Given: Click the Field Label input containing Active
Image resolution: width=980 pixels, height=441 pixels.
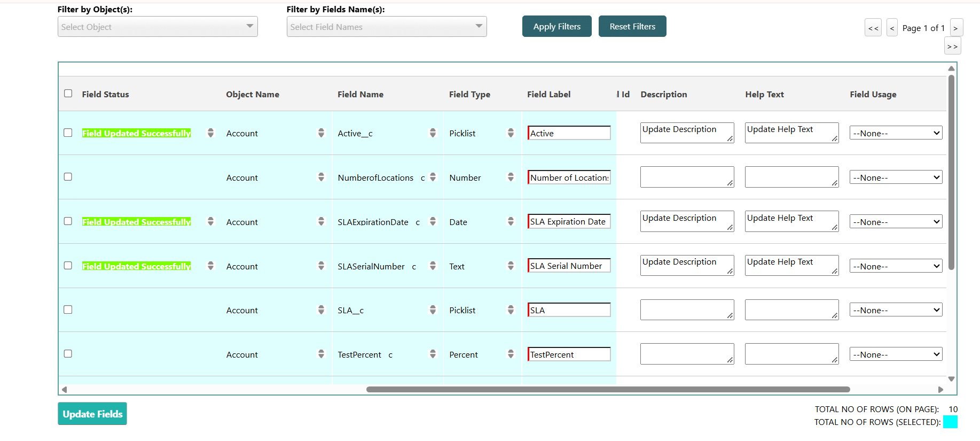Looking at the screenshot, I should [569, 133].
